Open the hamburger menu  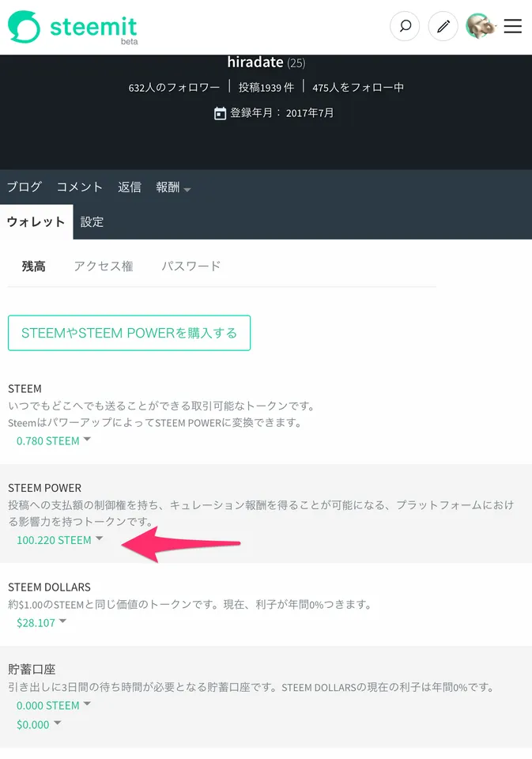[513, 26]
